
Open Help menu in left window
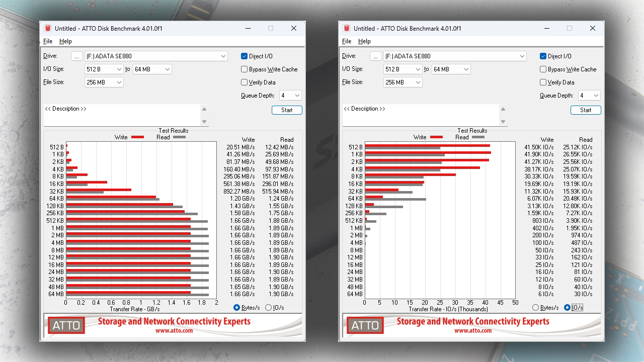[65, 41]
